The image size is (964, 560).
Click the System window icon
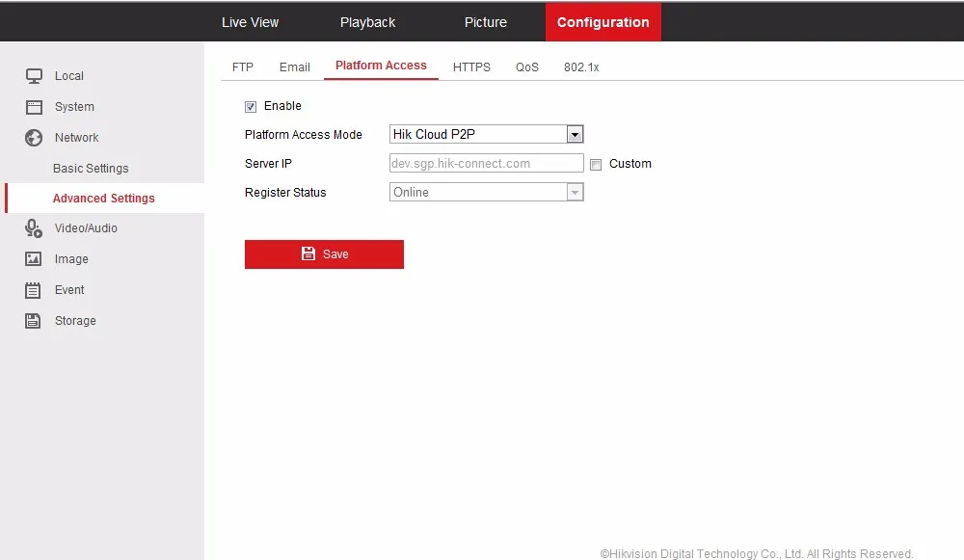pyautogui.click(x=34, y=107)
